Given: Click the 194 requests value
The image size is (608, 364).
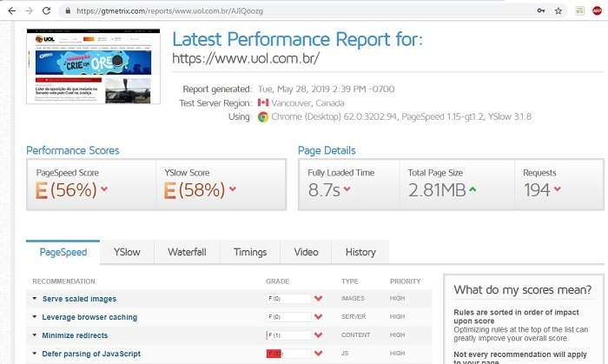Looking at the screenshot, I should pos(537,190).
